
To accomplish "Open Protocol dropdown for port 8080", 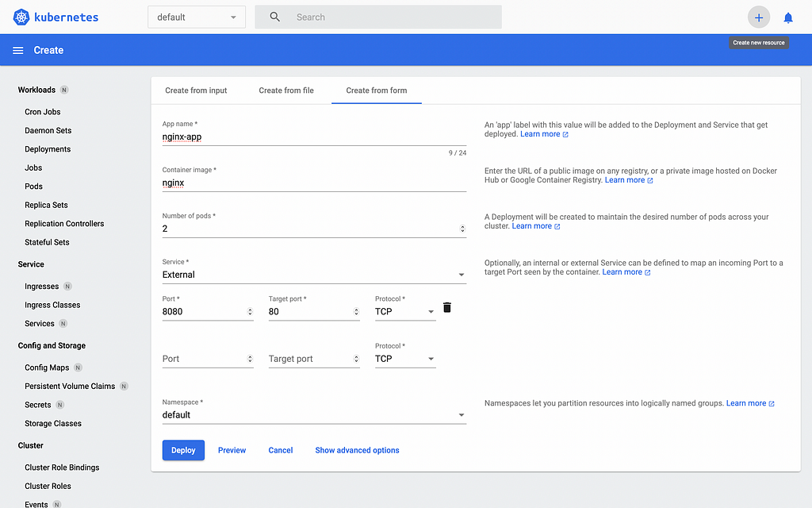I will coord(405,311).
